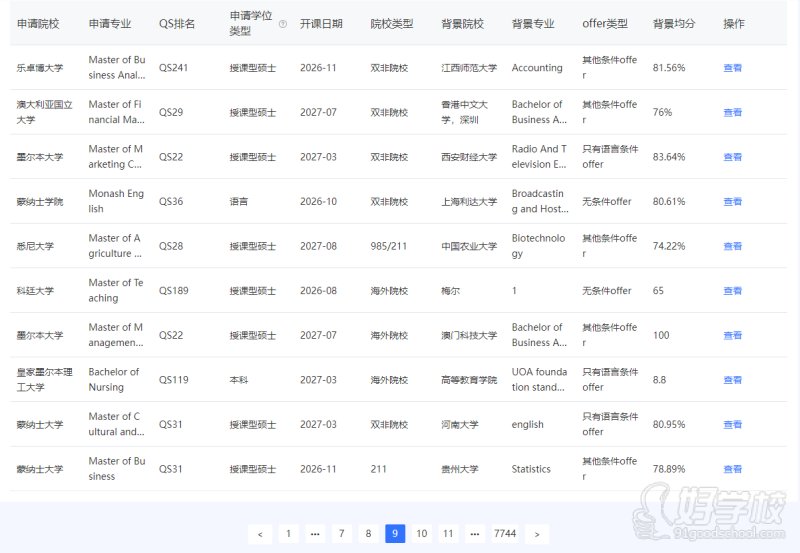Viewport: 800px width, 553px height.
Task: Go to next page arrow
Action: [x=537, y=534]
